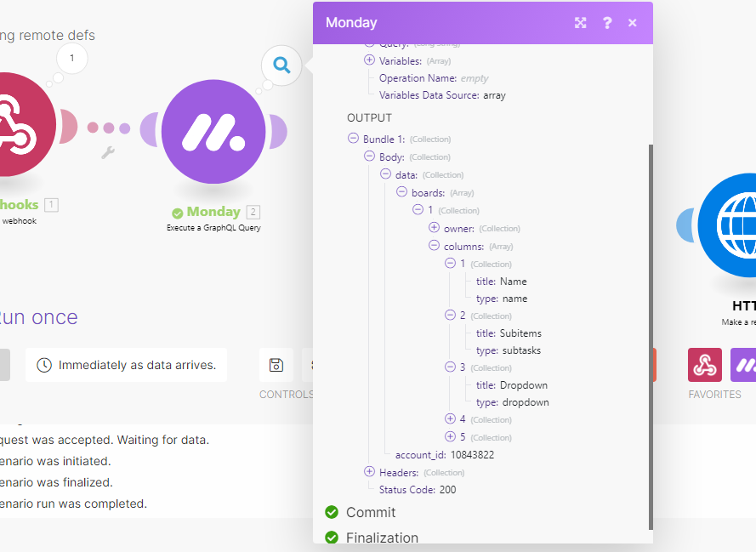Click the Commit phase label
The image size is (756, 552).
(x=371, y=512)
